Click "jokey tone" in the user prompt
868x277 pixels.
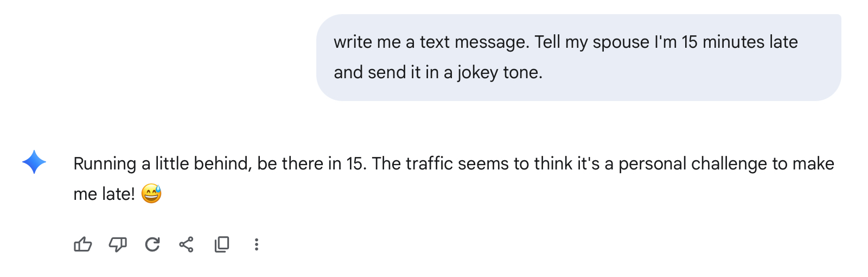tap(500, 72)
